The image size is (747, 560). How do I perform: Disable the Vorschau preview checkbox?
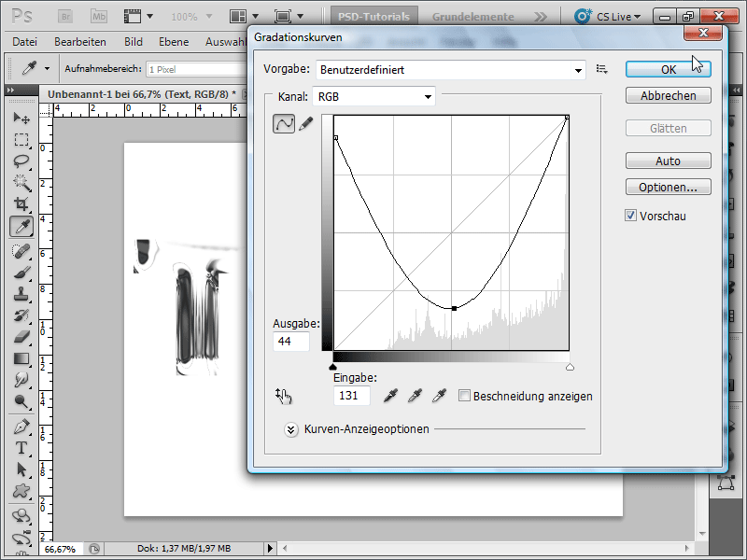click(x=631, y=216)
